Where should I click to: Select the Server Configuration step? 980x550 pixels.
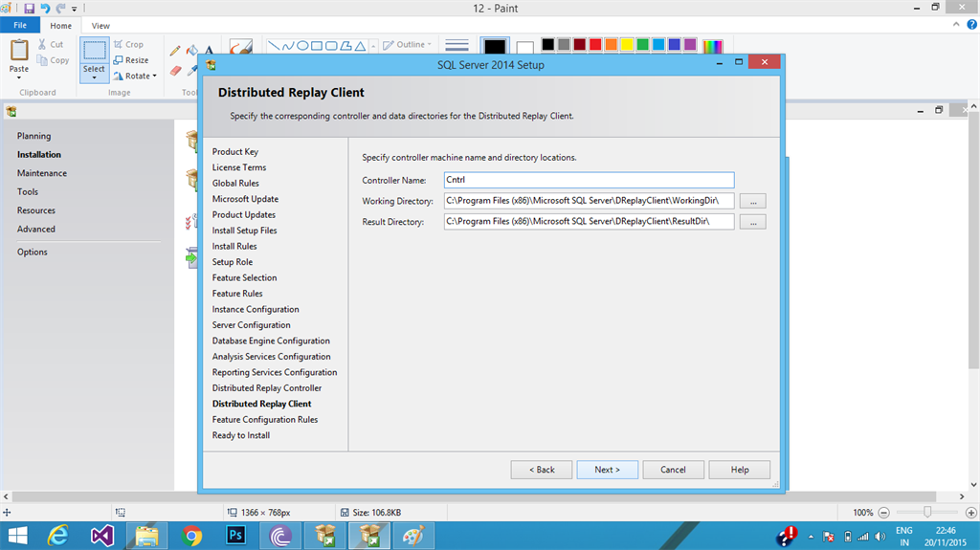tap(252, 325)
